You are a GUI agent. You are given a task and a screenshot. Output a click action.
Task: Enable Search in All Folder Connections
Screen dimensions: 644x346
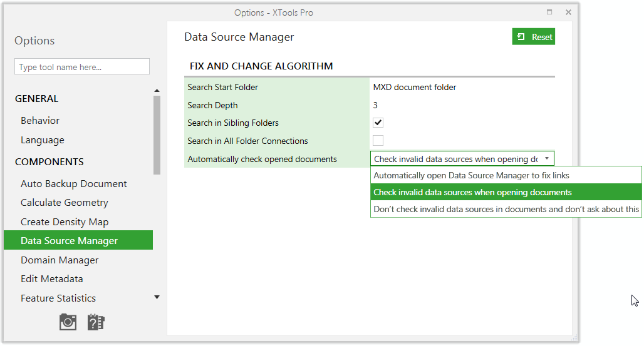point(378,140)
